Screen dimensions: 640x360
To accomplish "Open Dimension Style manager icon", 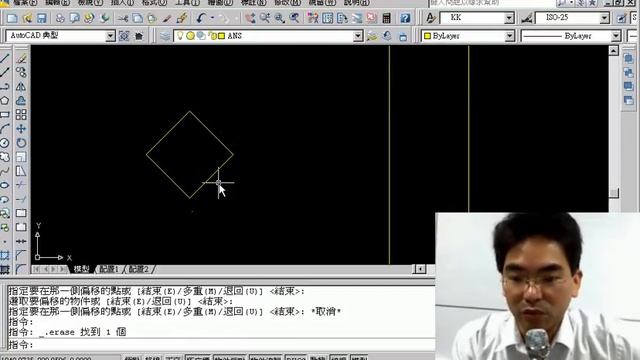I will (527, 18).
